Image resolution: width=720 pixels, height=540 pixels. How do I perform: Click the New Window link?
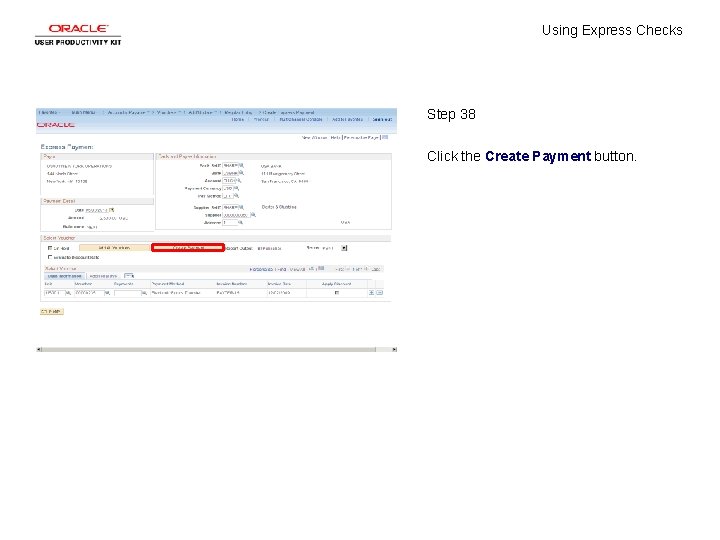coord(314,137)
